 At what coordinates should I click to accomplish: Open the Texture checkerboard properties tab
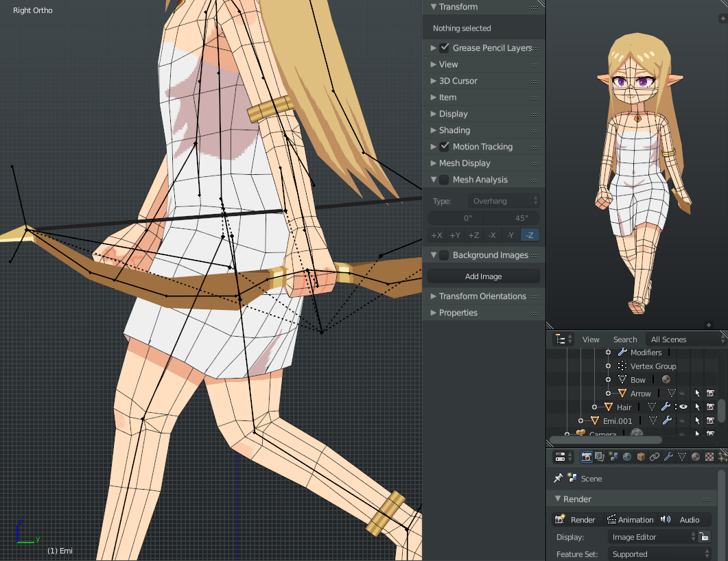(709, 457)
